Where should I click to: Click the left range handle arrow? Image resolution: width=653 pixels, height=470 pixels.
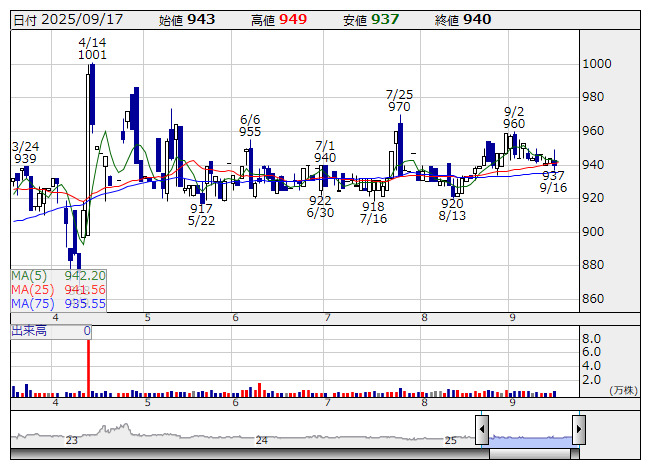point(482,430)
